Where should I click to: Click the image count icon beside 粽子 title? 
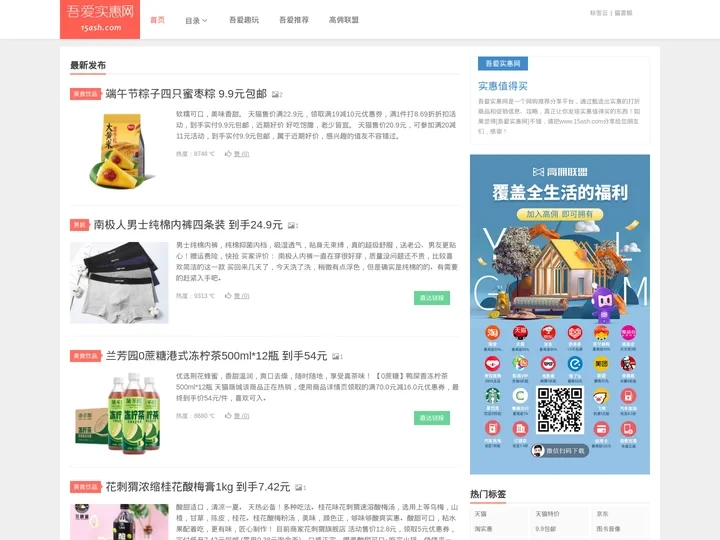coord(277,95)
